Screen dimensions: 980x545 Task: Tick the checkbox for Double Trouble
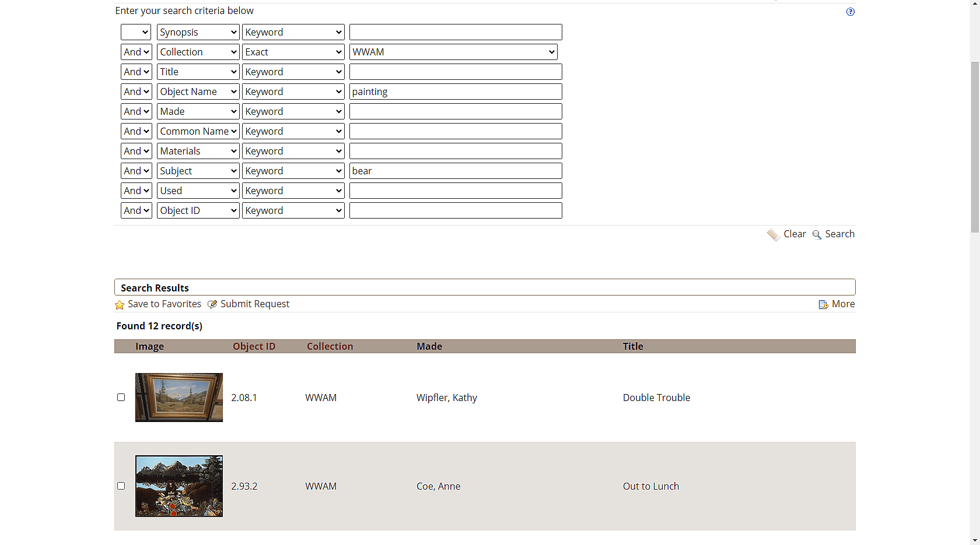(121, 398)
